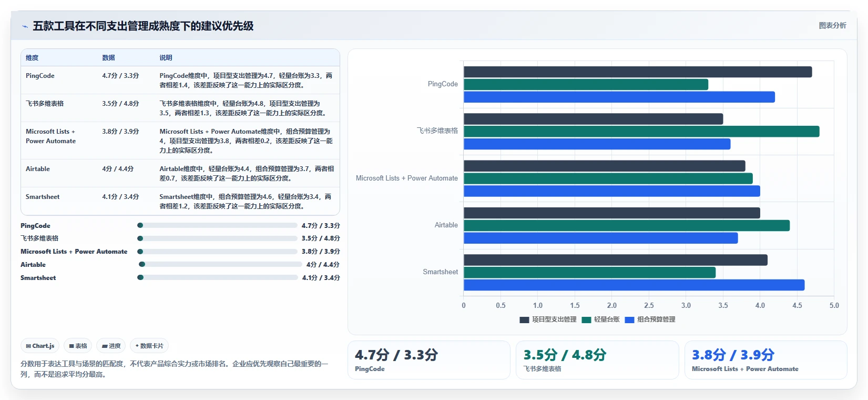Click the 说明 column header

coord(166,58)
